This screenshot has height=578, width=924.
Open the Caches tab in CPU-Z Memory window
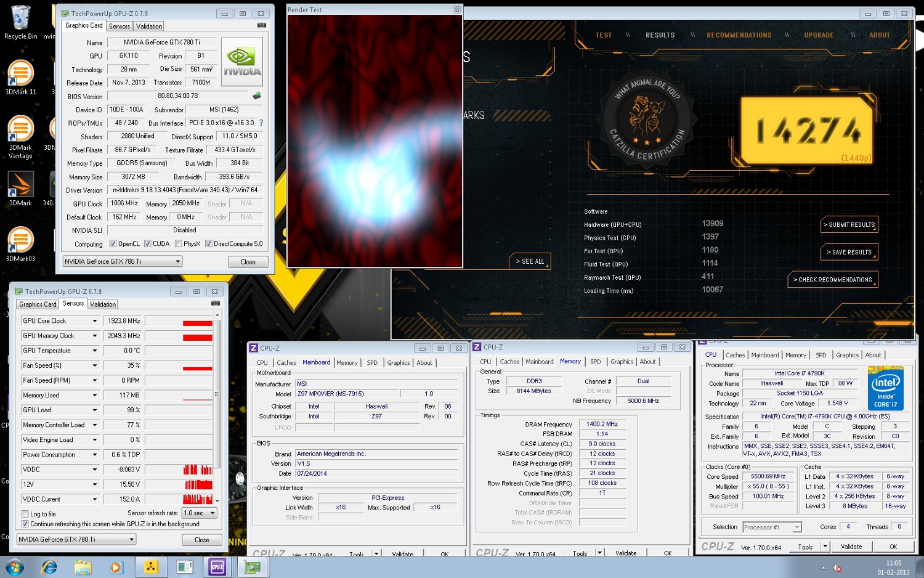[509, 362]
